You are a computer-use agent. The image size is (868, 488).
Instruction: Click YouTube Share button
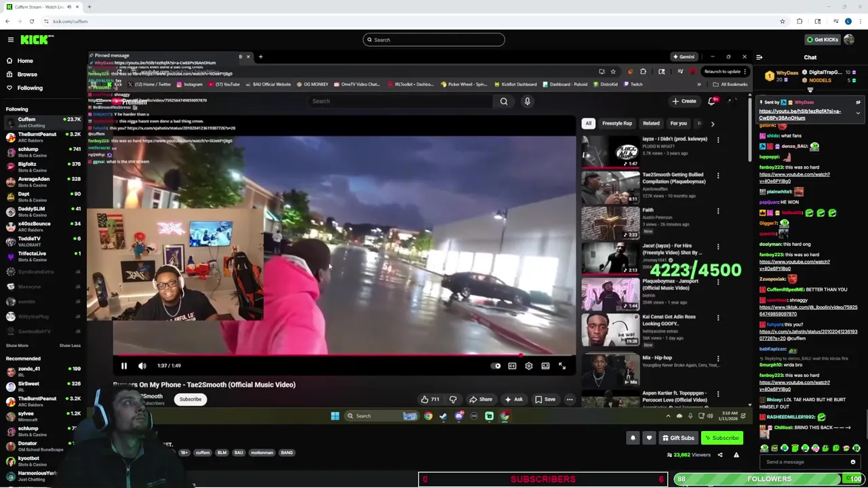tap(481, 399)
